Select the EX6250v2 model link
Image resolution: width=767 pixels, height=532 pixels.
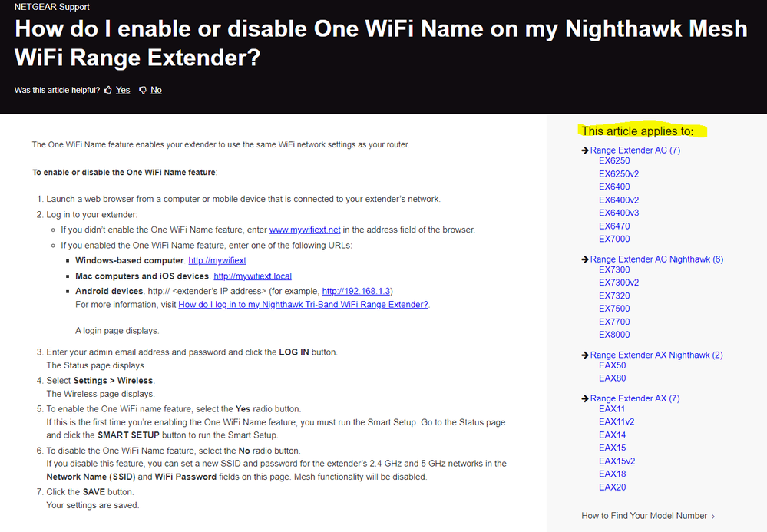tap(619, 174)
